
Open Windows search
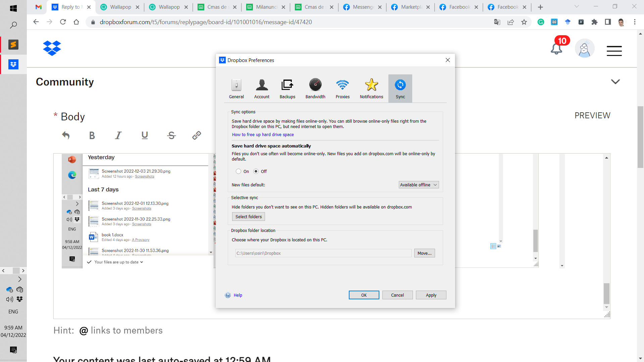coord(13,25)
